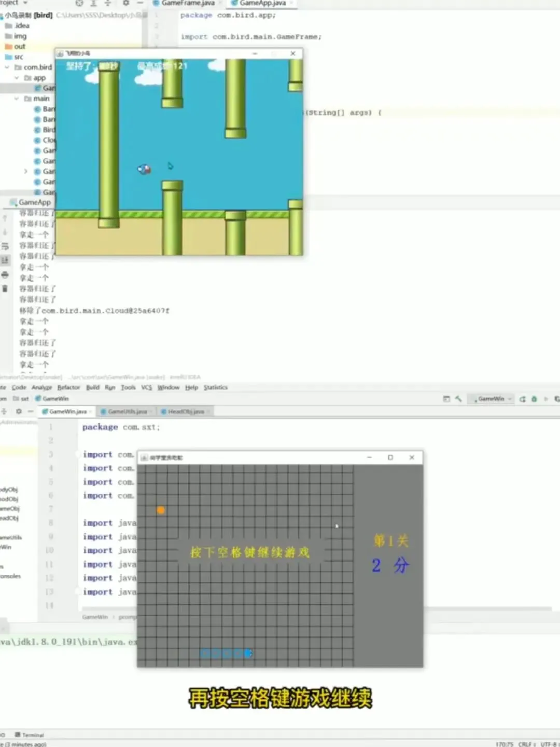Click the debug bug icon in lower IDE
This screenshot has width=560, height=747.
[534, 399]
